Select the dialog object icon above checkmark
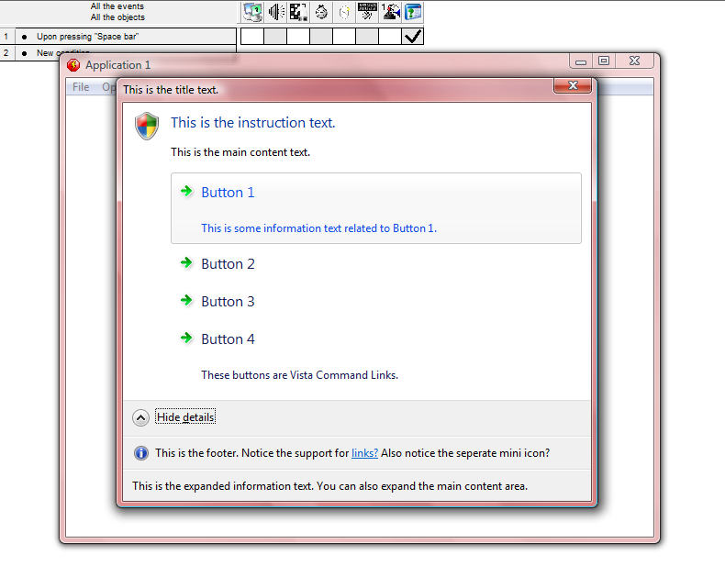Image resolution: width=725 pixels, height=588 pixels. click(414, 12)
